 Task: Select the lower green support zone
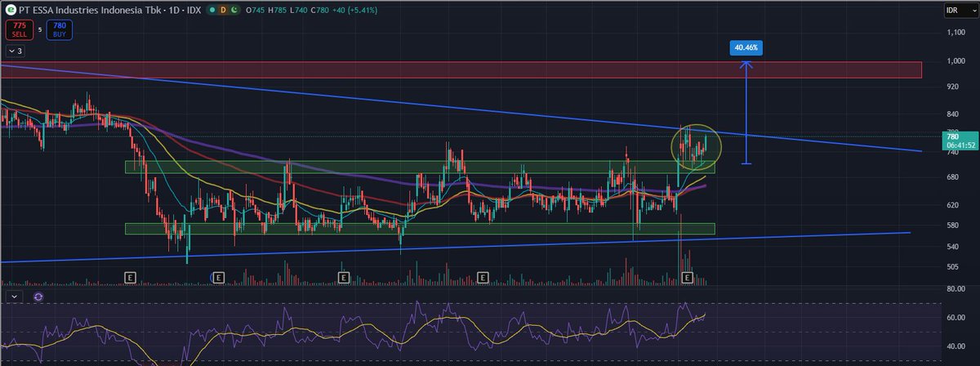[419, 229]
